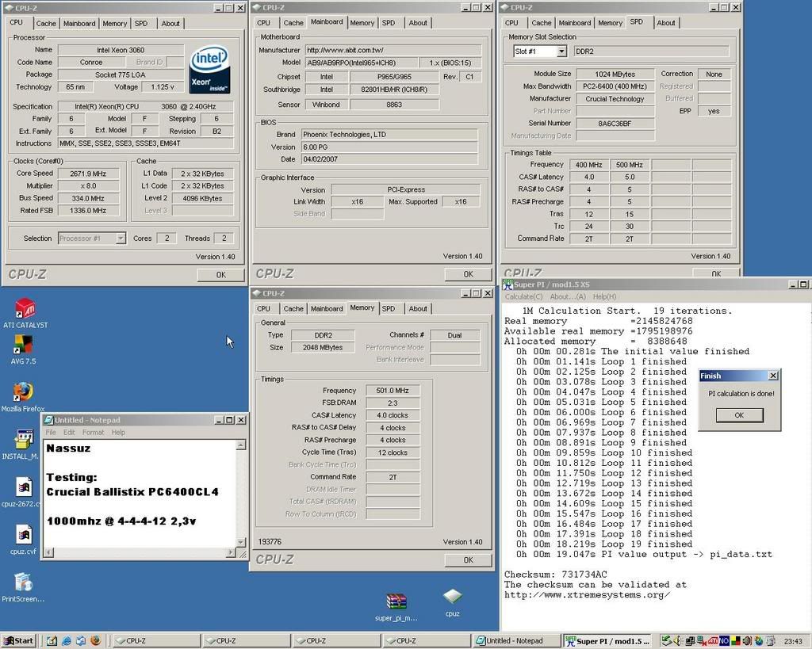Select the INSTALL_M desktop icon
This screenshot has height=649, width=812.
21,444
